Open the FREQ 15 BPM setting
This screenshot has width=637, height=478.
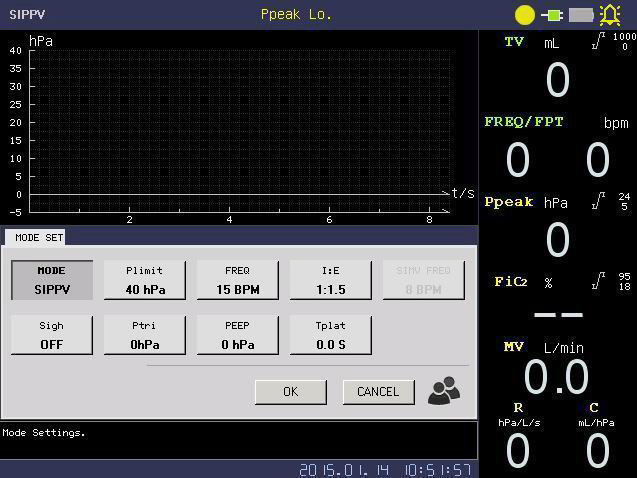pyautogui.click(x=238, y=280)
